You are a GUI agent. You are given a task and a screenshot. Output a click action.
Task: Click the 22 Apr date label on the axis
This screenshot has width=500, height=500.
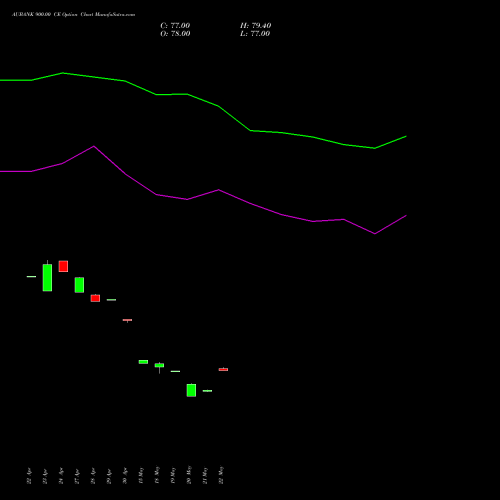(x=29, y=476)
